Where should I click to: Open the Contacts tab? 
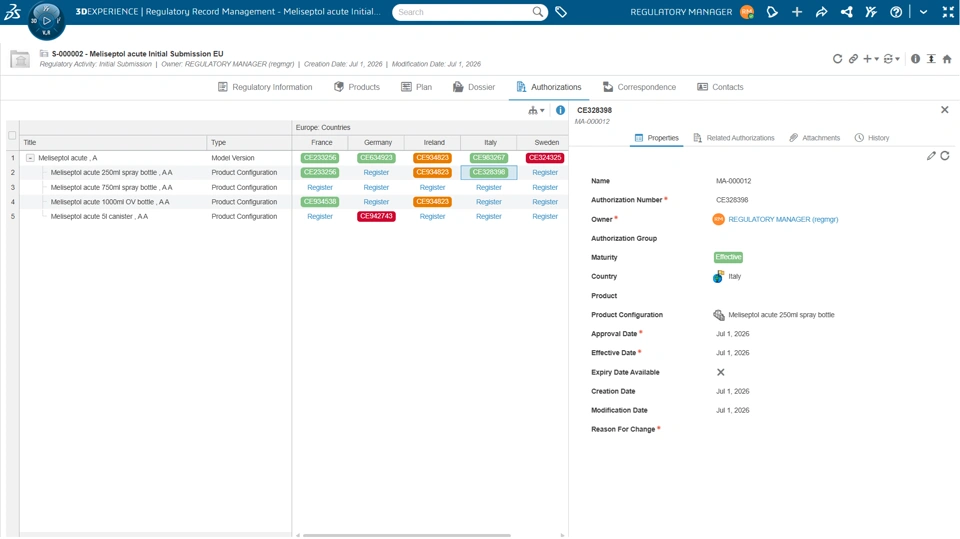tap(720, 87)
